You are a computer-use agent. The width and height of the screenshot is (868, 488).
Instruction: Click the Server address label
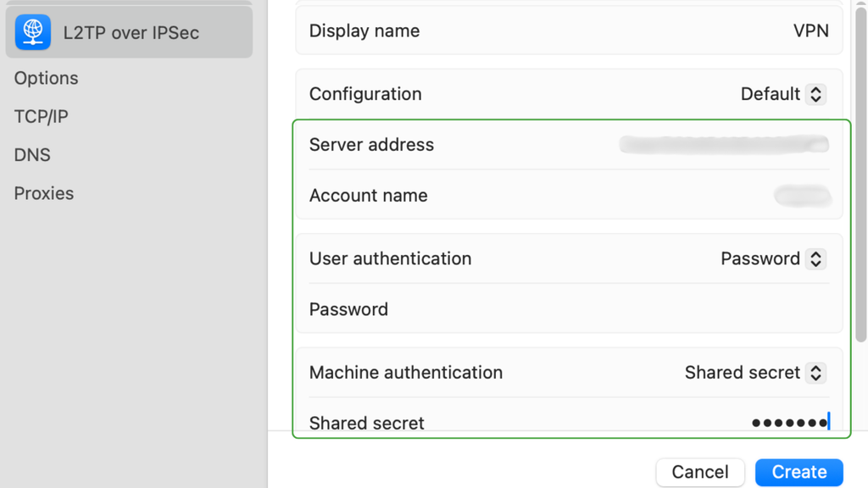pyautogui.click(x=371, y=144)
